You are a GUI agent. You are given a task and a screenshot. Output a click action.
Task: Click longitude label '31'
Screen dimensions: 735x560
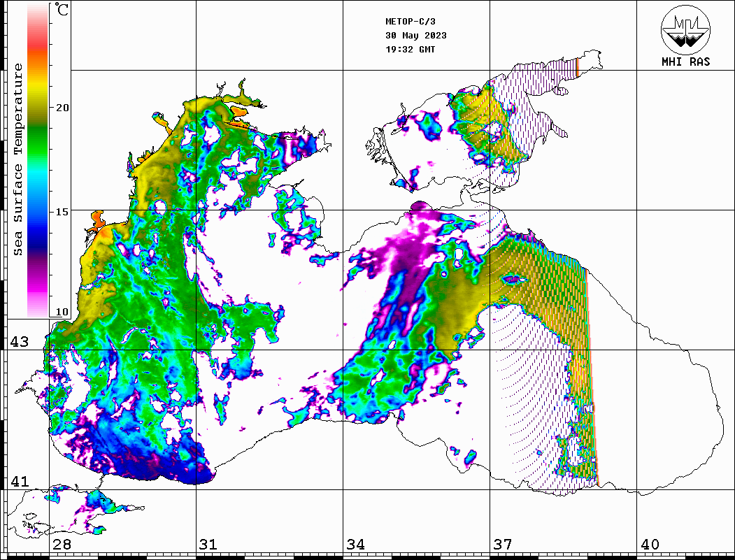coord(208,545)
